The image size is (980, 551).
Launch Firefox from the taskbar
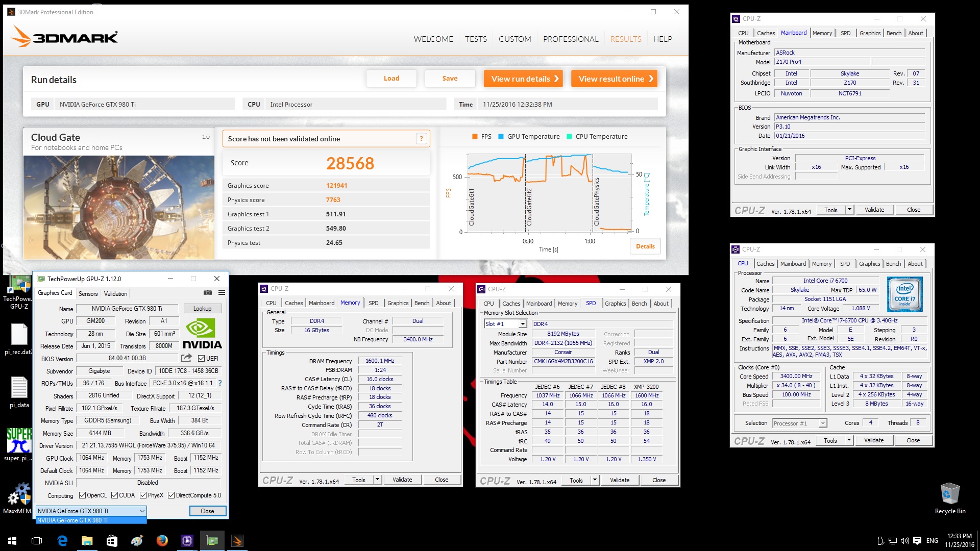tap(162, 541)
